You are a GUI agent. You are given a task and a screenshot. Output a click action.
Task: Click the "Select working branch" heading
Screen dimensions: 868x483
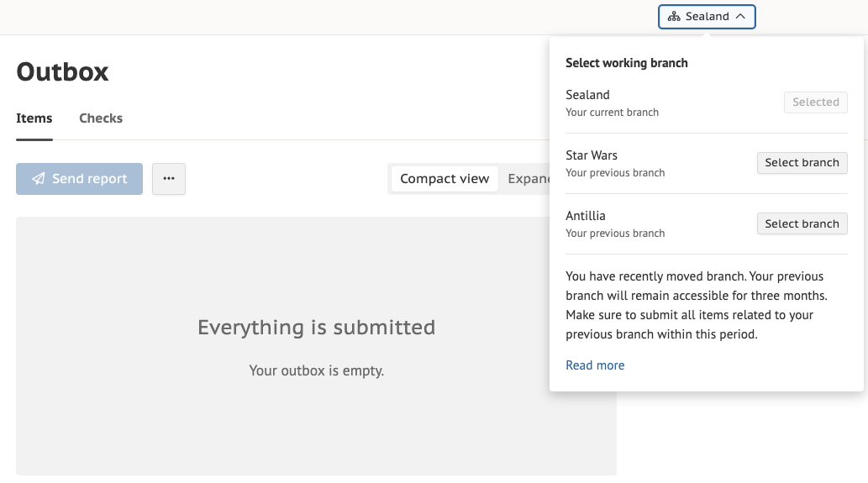(627, 63)
